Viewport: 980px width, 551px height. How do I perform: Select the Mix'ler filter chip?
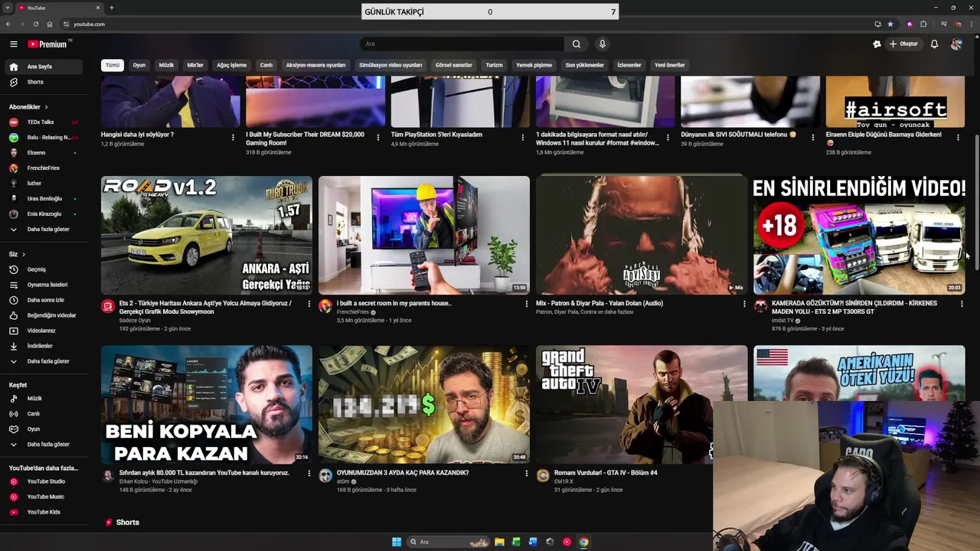coord(195,65)
